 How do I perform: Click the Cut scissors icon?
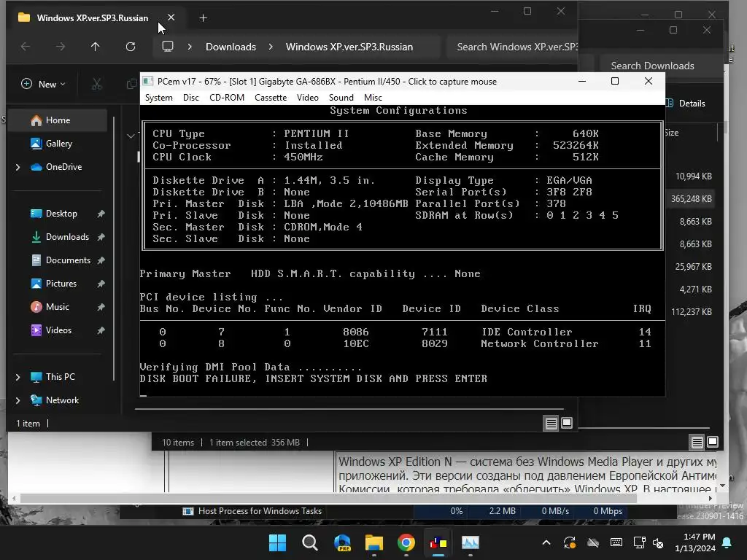click(x=97, y=85)
